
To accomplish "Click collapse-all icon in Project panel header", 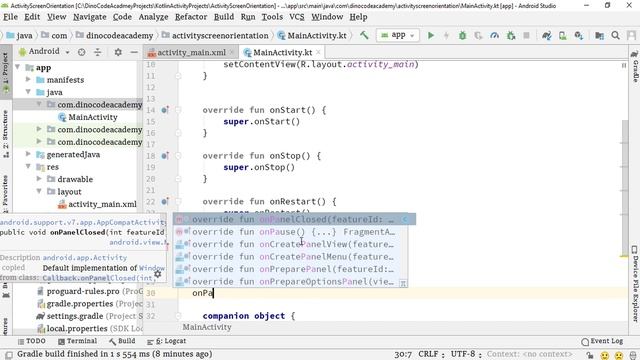I will 98,52.
